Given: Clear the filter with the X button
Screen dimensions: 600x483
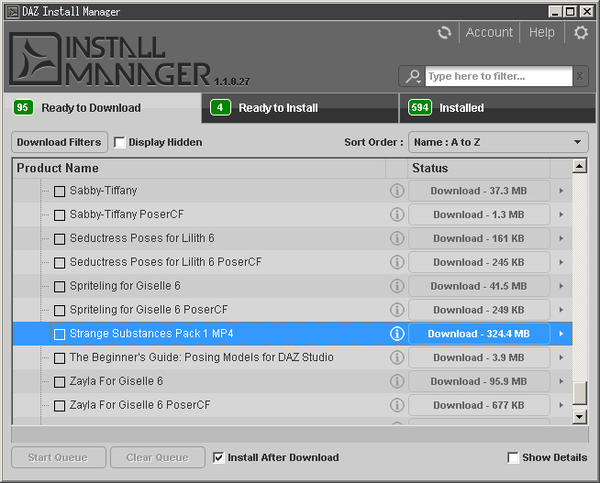Looking at the screenshot, I should click(x=580, y=76).
